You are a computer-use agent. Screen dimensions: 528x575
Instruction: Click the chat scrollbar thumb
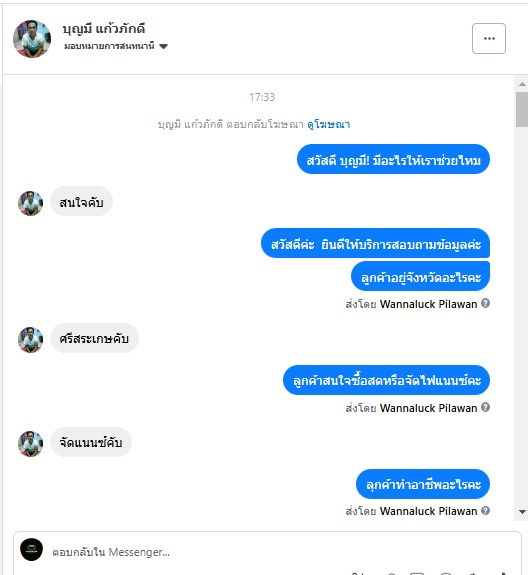tap(522, 110)
